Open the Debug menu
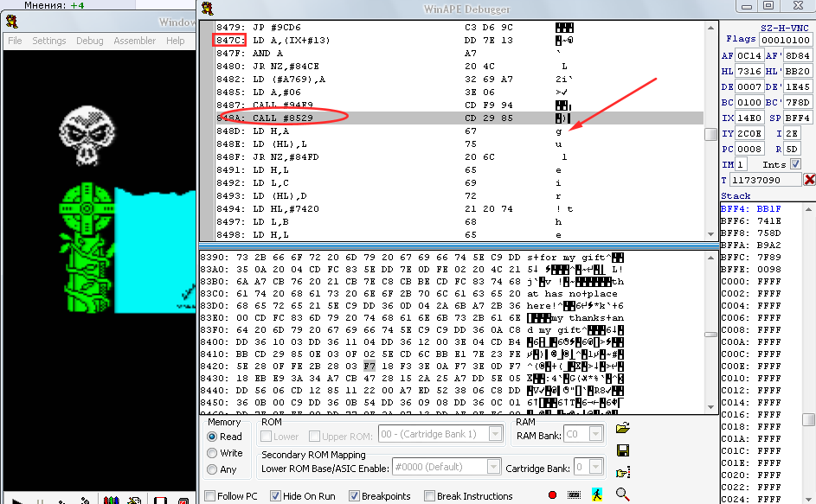The width and height of the screenshot is (816, 504). [89, 41]
